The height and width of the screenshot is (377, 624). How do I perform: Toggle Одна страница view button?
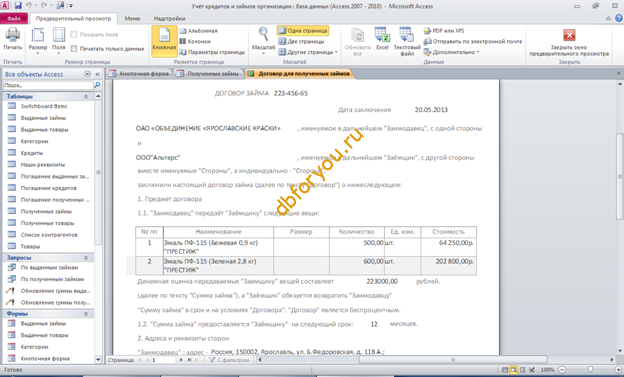point(303,31)
